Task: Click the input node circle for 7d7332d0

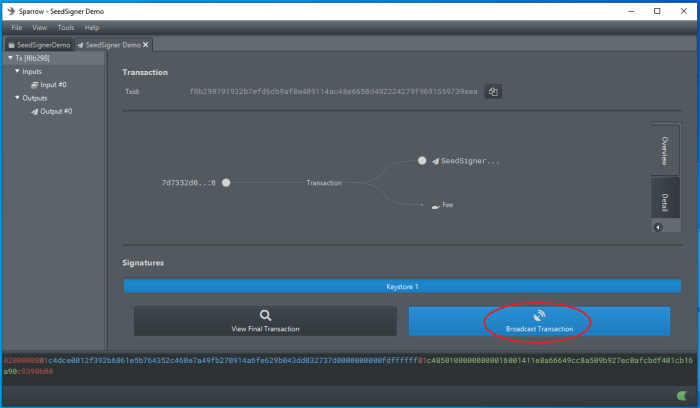Action: [x=226, y=183]
